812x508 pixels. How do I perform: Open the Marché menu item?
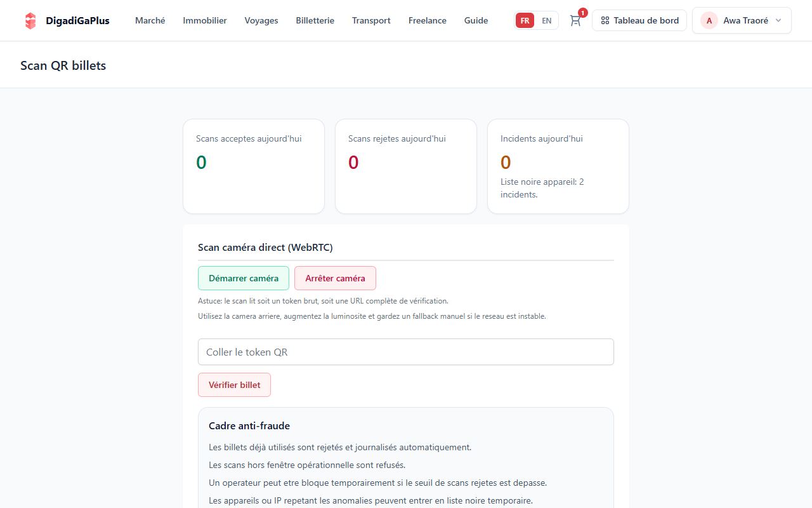click(x=150, y=20)
